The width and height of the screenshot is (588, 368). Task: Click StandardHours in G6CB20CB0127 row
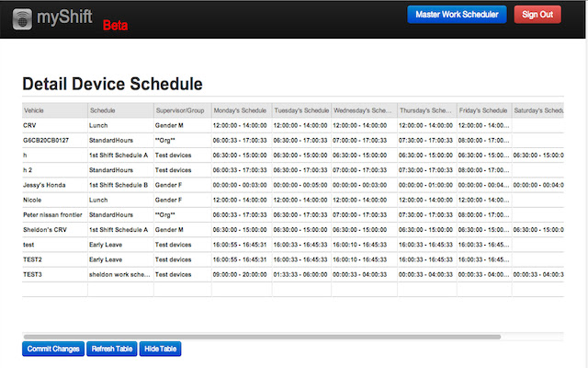[x=120, y=140]
